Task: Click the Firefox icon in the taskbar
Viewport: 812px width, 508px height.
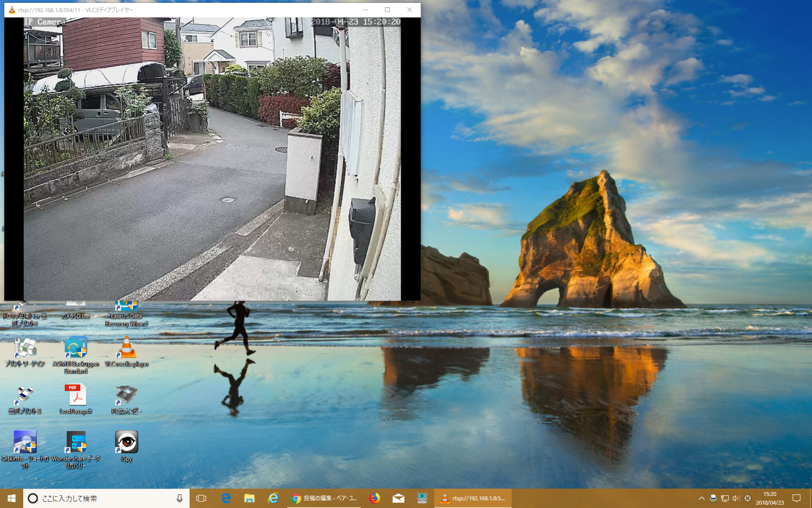Action: (375, 498)
